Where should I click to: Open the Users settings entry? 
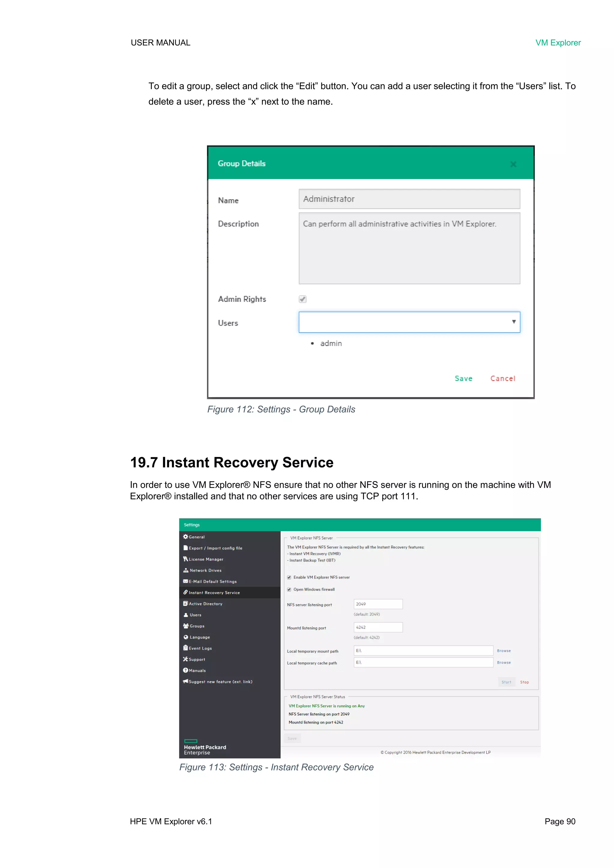(x=195, y=615)
